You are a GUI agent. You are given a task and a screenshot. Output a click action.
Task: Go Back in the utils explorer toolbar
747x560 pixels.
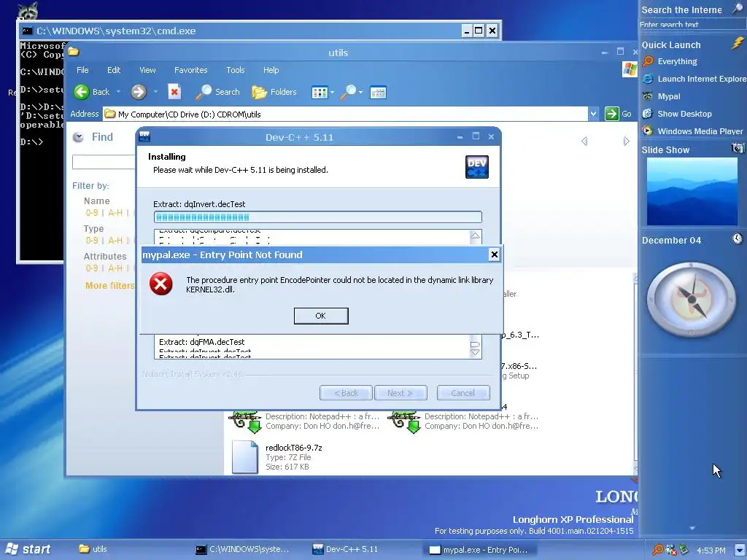(92, 92)
